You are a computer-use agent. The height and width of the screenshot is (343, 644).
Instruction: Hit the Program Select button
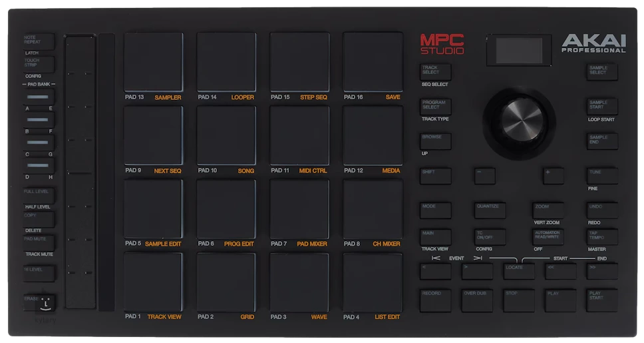click(x=435, y=107)
